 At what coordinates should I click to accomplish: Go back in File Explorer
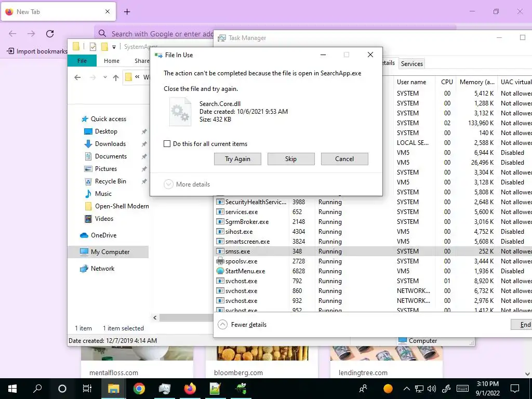[x=77, y=77]
